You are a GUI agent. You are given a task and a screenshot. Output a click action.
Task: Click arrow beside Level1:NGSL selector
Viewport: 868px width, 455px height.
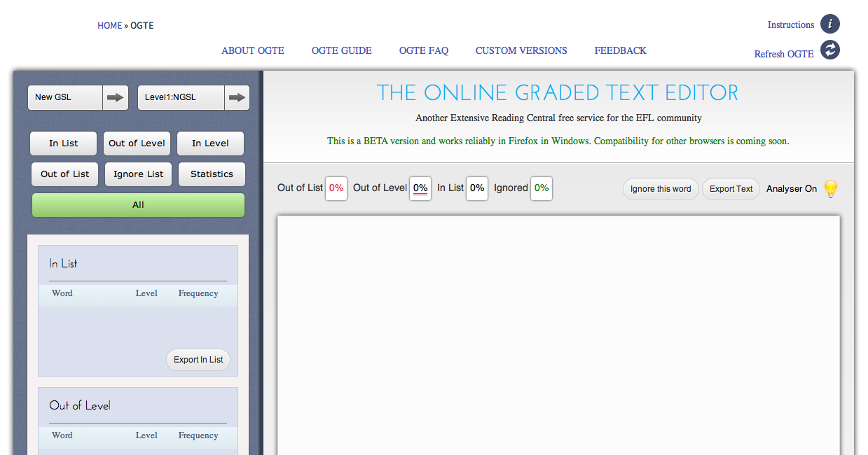tap(237, 98)
